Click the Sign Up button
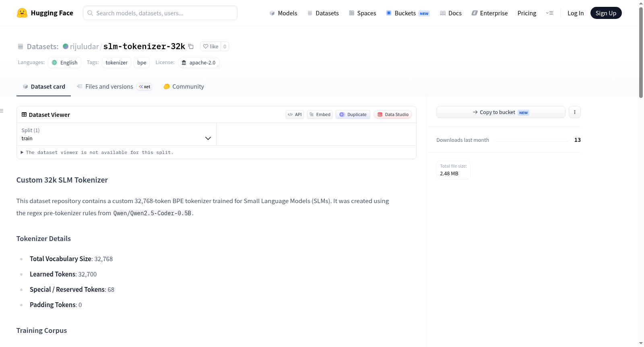The height and width of the screenshot is (347, 644). [x=606, y=13]
